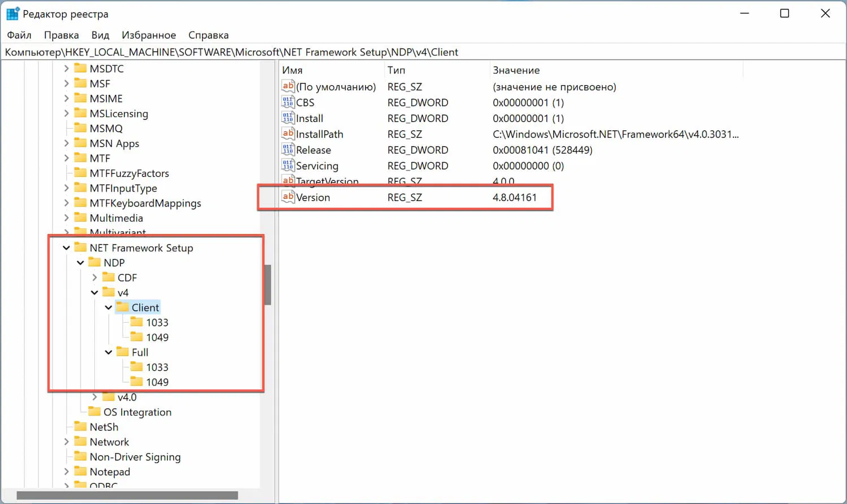
Task: Collapse the NDP key
Action: (81, 262)
